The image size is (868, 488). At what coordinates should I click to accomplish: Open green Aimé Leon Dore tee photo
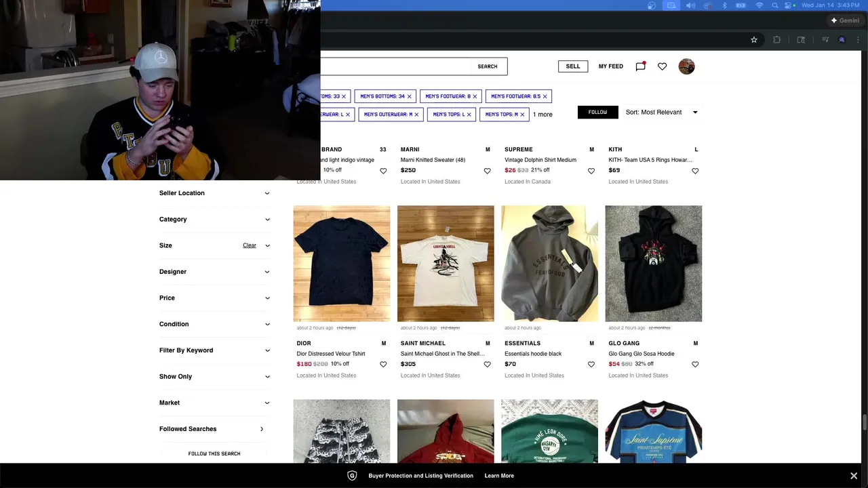[x=549, y=431]
